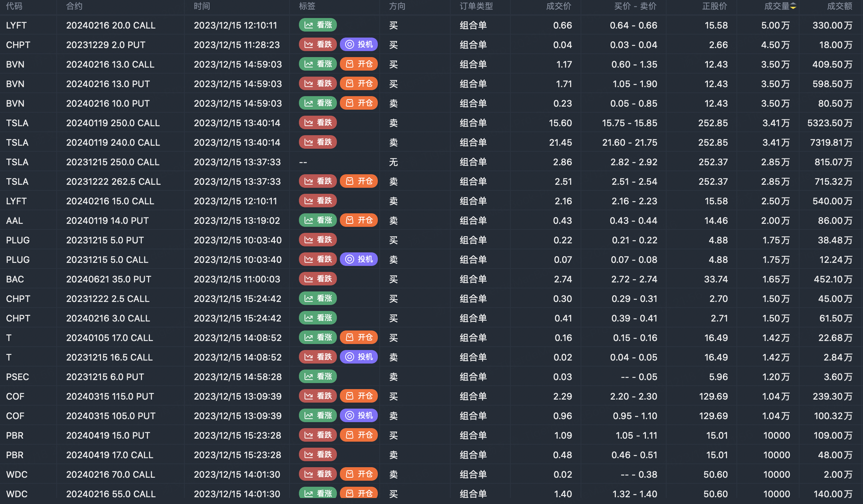The height and width of the screenshot is (504, 863).
Task: Click the 开仓 tag on AAL 14.0 PUT row
Action: coord(359,220)
